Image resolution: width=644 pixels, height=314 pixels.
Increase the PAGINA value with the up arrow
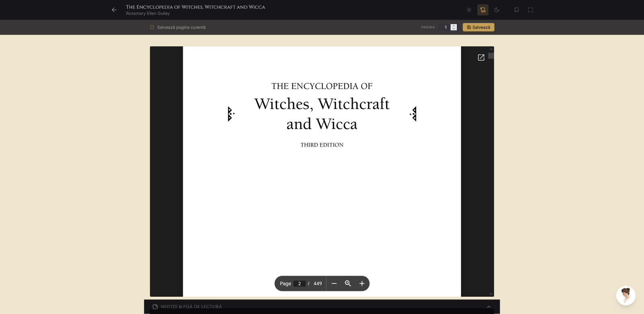click(x=454, y=25)
